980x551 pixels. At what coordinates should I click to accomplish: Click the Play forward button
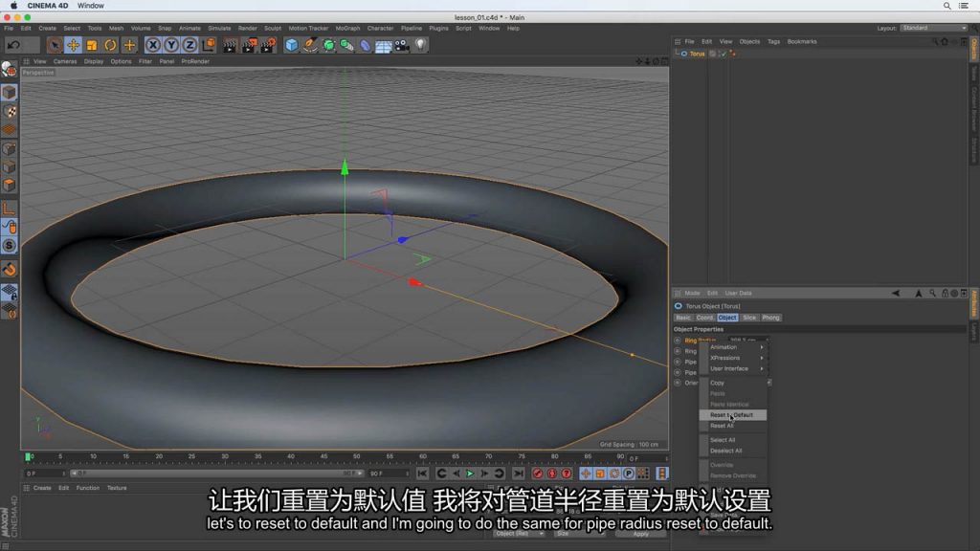470,474
